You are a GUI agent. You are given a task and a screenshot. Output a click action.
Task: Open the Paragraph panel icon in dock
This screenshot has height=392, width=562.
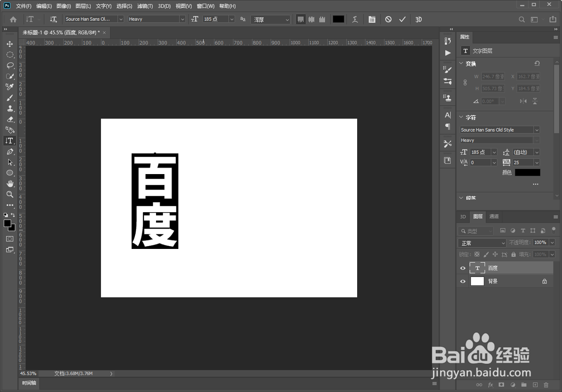point(448,127)
